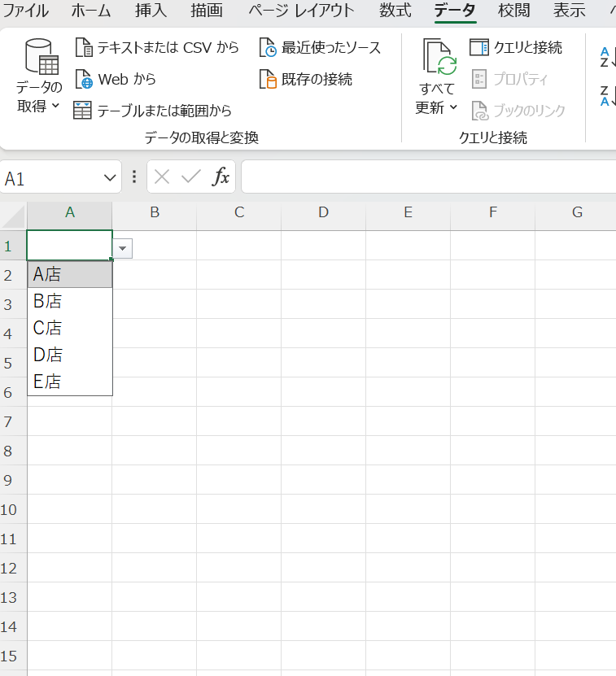Click the Get Data (データの取得) icon
616x676 pixels.
[x=39, y=56]
